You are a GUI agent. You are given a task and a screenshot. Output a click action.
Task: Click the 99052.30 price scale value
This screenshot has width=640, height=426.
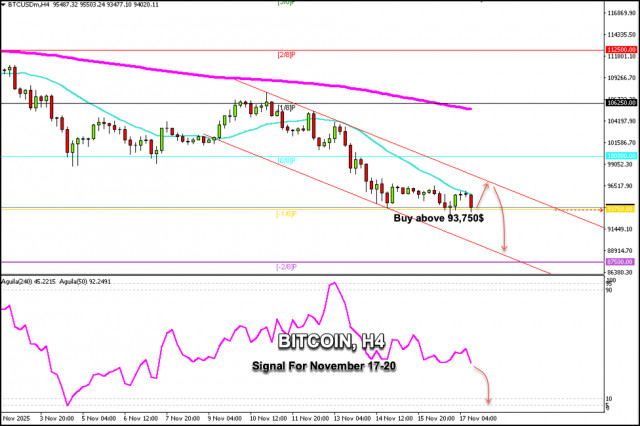pyautogui.click(x=620, y=164)
